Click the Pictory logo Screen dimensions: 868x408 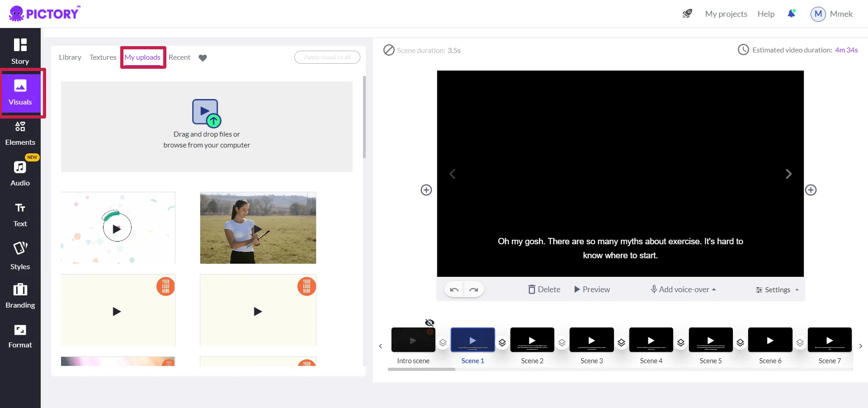click(x=44, y=14)
